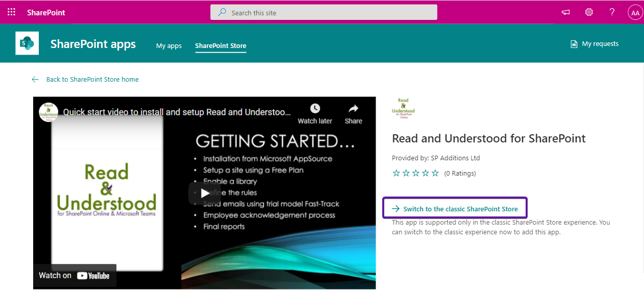Click the My requests document icon
The height and width of the screenshot is (292, 644).
click(574, 44)
